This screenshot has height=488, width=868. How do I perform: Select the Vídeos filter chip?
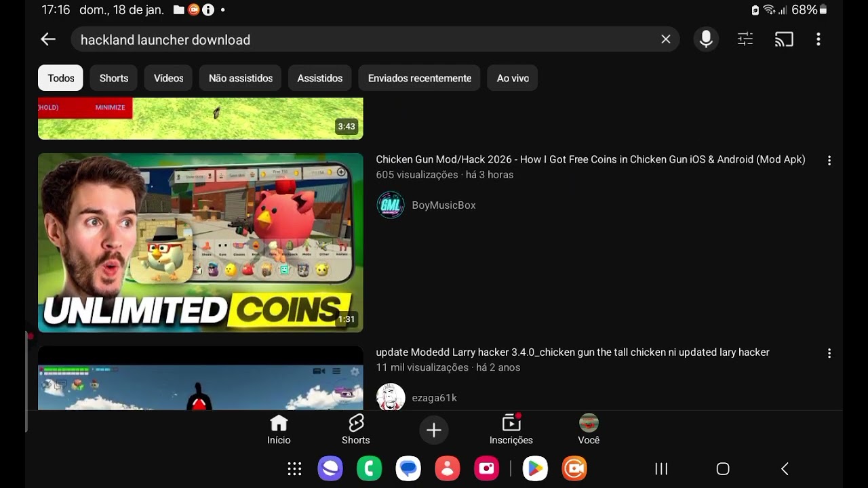pos(168,78)
